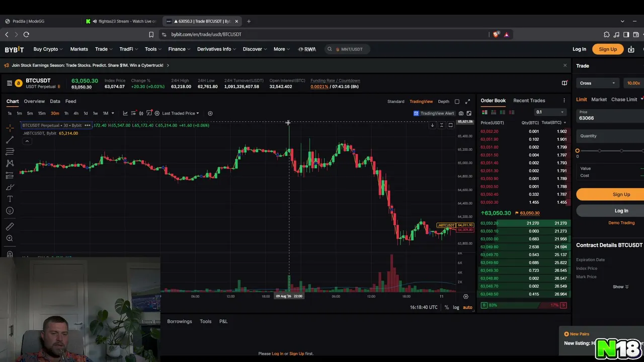644x362 pixels.
Task: Open the layout guide book icon
Action: tap(565, 83)
